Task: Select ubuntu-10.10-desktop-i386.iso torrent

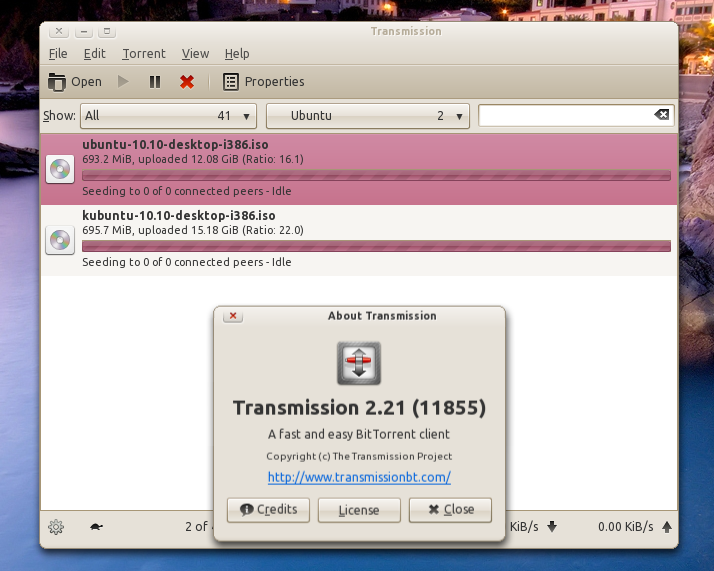Action: [359, 169]
